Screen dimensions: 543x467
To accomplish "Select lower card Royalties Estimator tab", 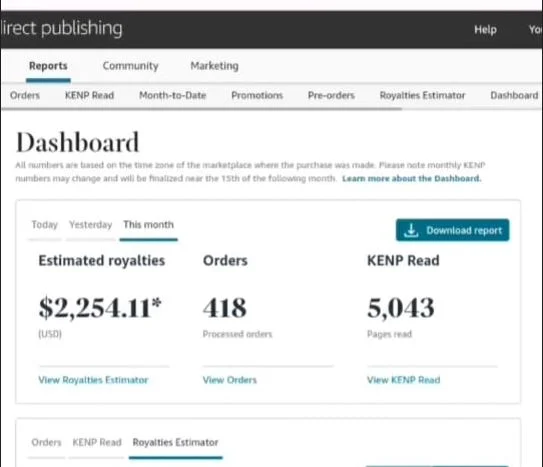I will point(175,442).
